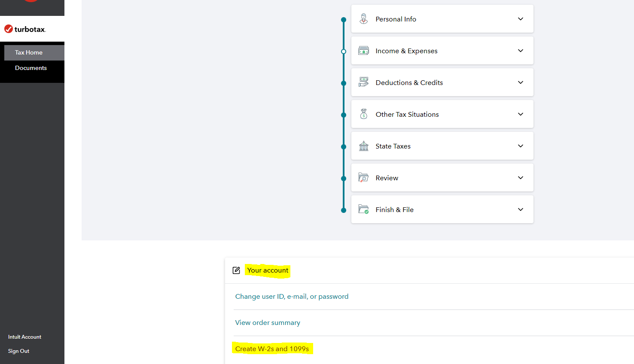Click Sign Out in the sidebar

click(18, 351)
